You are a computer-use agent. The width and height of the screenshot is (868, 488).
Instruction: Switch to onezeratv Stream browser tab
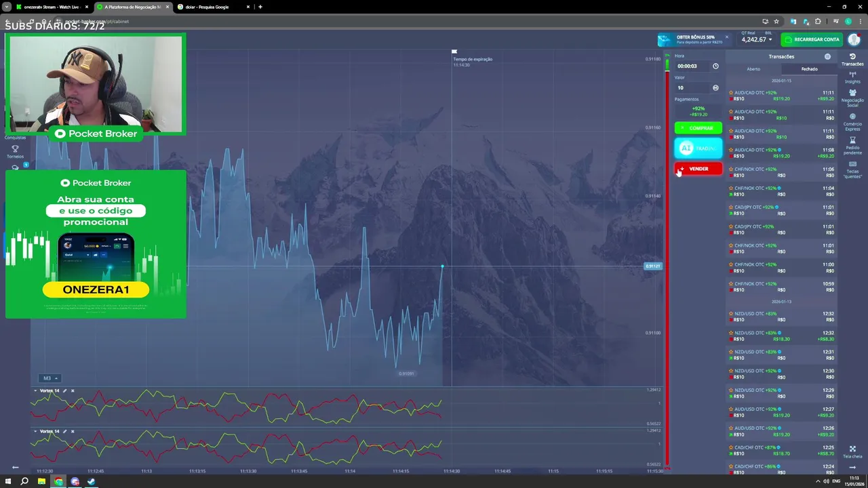(52, 7)
